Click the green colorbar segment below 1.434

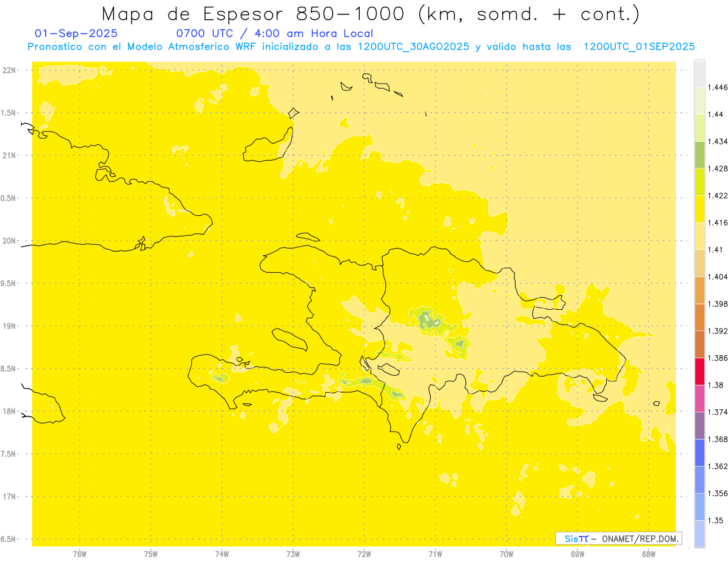pyautogui.click(x=699, y=155)
